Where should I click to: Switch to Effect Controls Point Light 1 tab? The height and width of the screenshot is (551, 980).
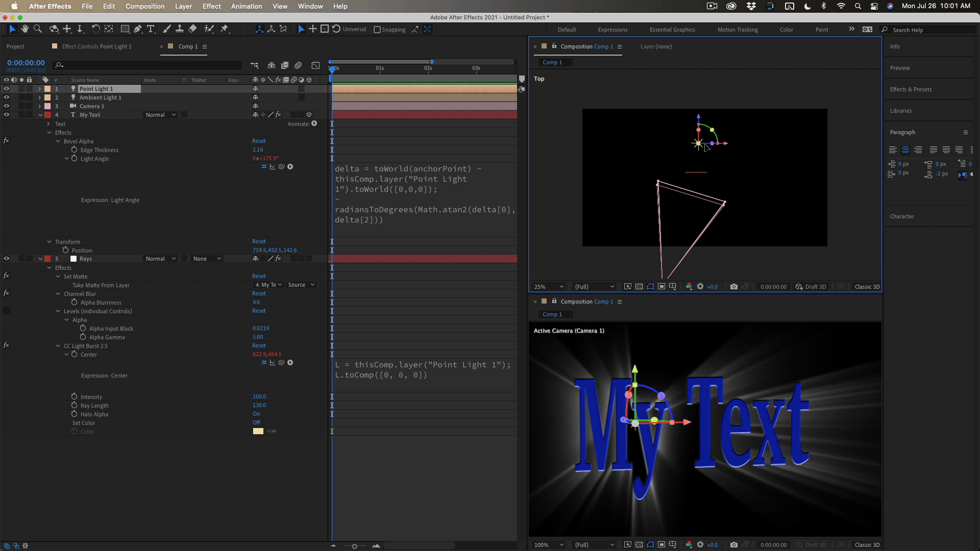click(96, 46)
